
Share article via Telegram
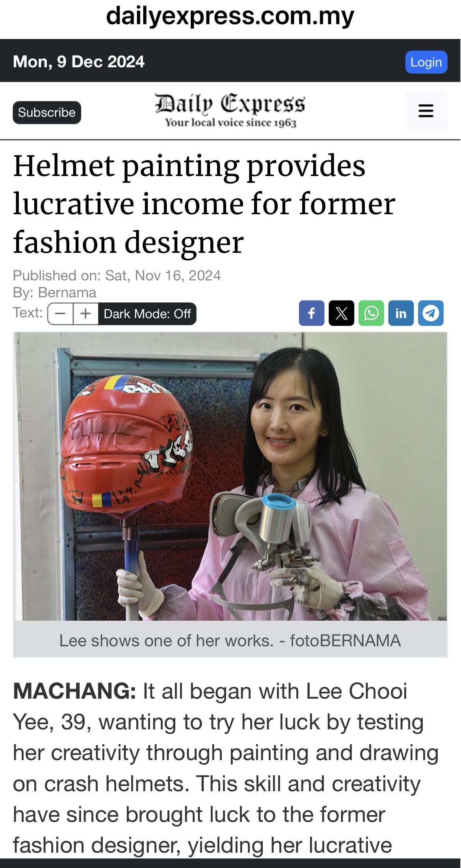coord(431,313)
